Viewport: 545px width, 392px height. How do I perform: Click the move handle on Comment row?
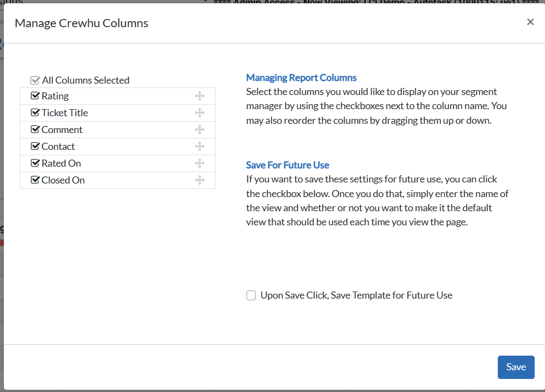[200, 130]
